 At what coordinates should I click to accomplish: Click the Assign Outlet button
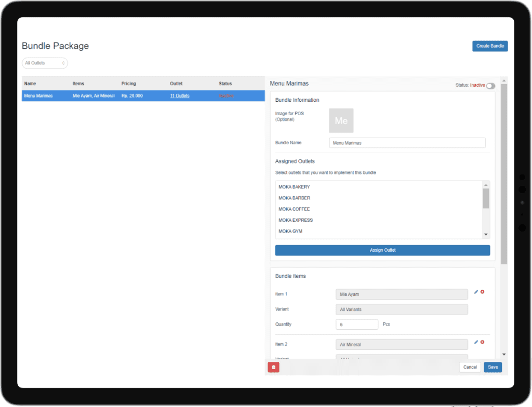coord(382,250)
